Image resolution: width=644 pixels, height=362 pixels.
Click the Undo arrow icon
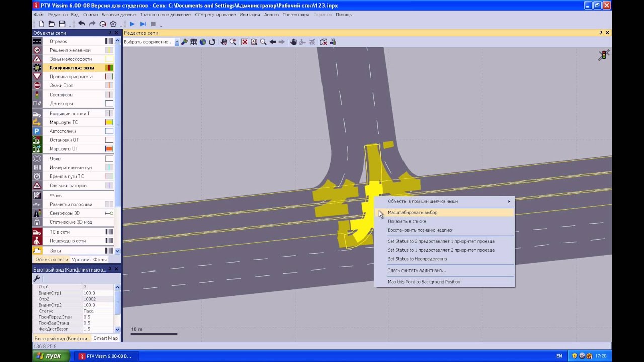point(82,24)
